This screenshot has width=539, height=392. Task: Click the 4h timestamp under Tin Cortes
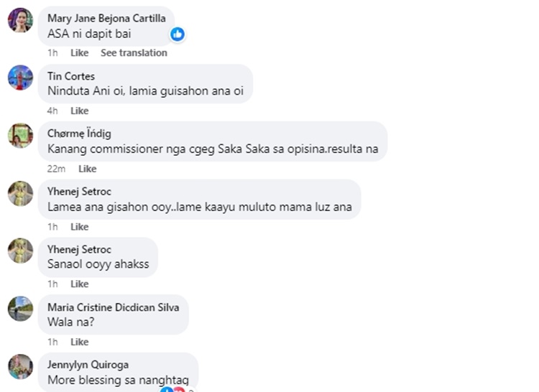[x=52, y=111]
